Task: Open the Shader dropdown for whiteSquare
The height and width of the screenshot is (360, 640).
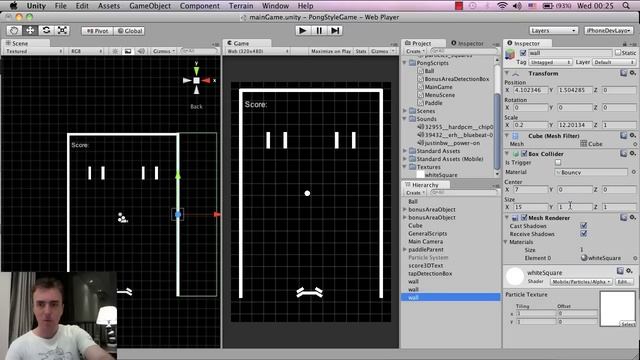Action: pyautogui.click(x=581, y=282)
